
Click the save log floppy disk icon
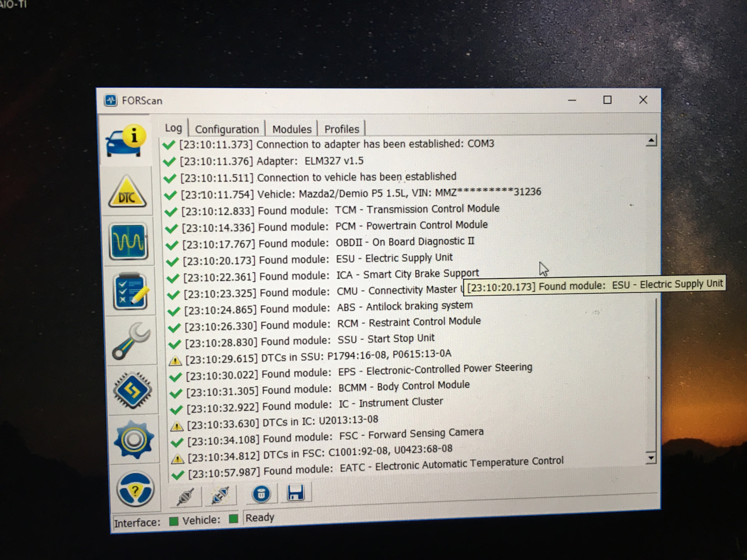pyautogui.click(x=295, y=493)
